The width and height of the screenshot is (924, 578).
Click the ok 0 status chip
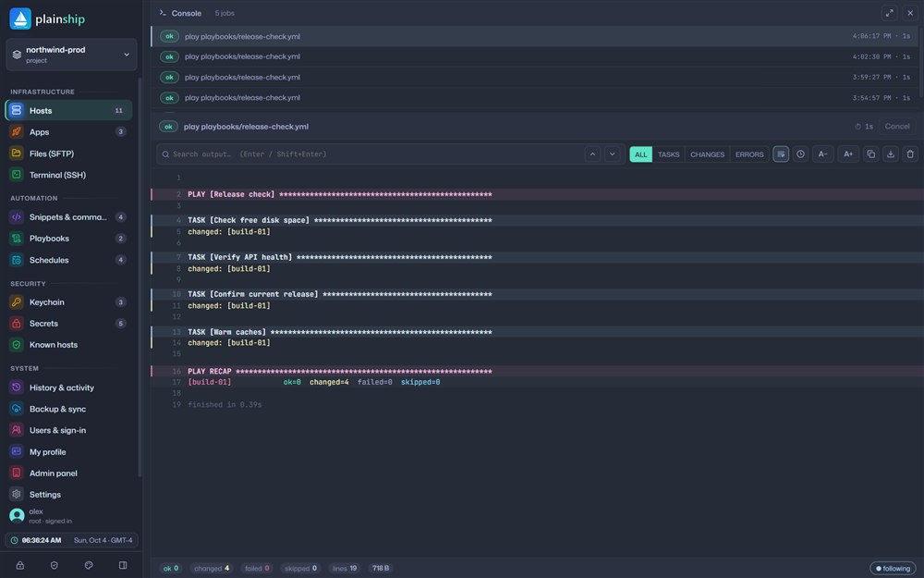click(x=171, y=569)
